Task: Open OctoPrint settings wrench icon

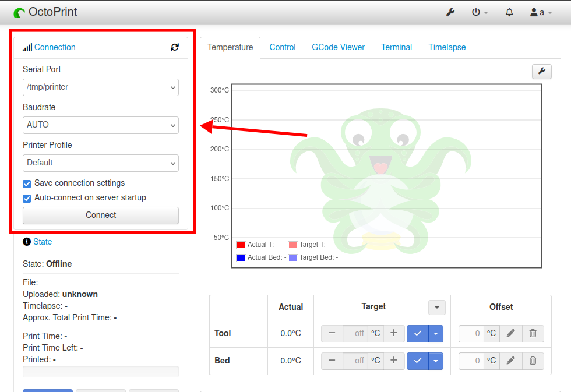Action: click(x=450, y=12)
